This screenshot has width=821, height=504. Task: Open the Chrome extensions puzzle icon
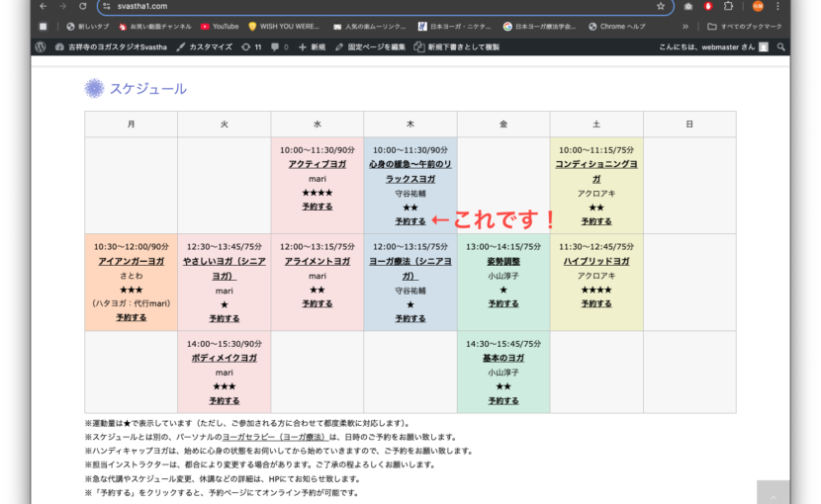728,6
